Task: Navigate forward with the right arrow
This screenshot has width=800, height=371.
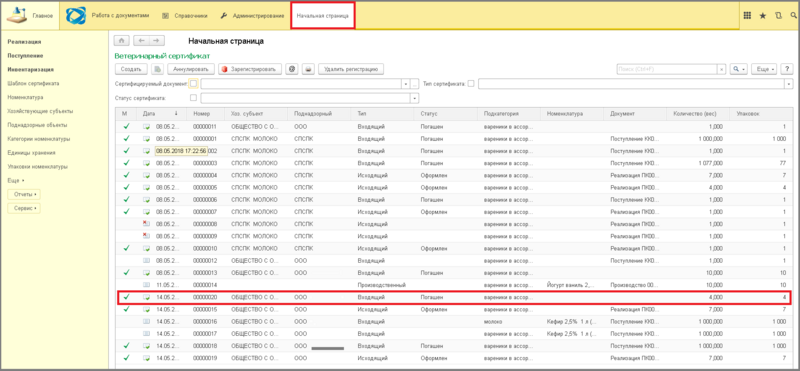Action: pos(157,41)
